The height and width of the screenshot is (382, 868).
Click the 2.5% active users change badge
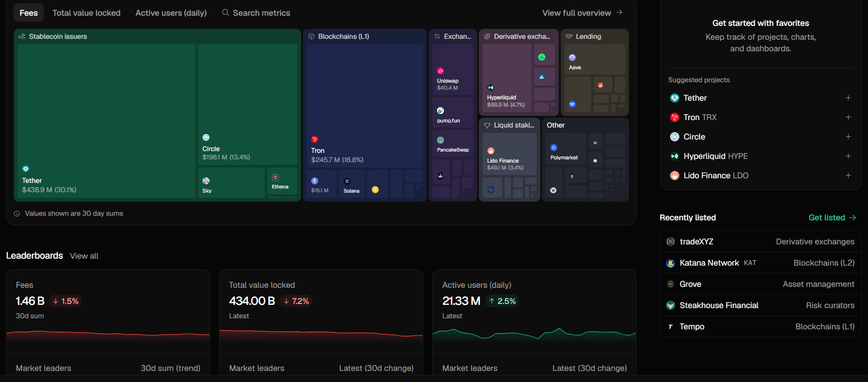pyautogui.click(x=502, y=301)
